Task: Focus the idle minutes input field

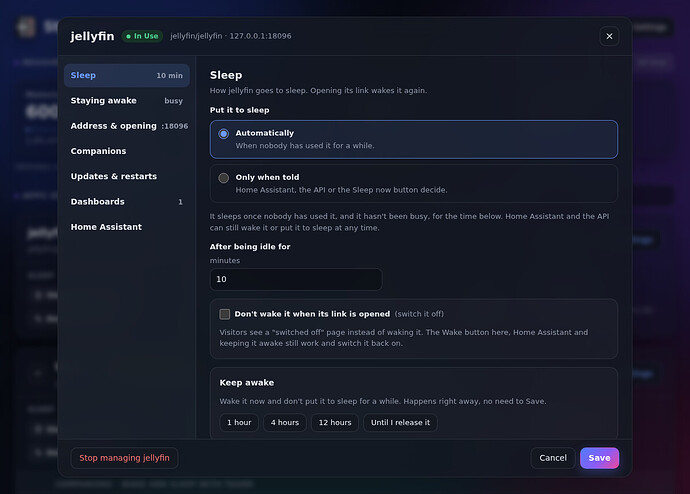Action: 296,279
